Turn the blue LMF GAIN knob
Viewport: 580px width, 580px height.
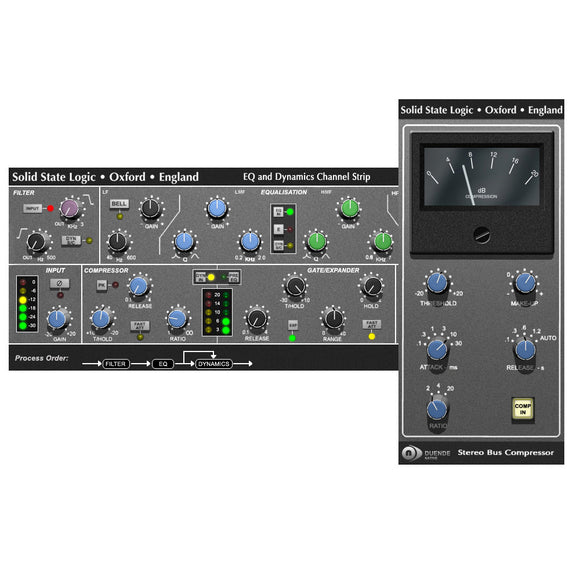(217, 208)
